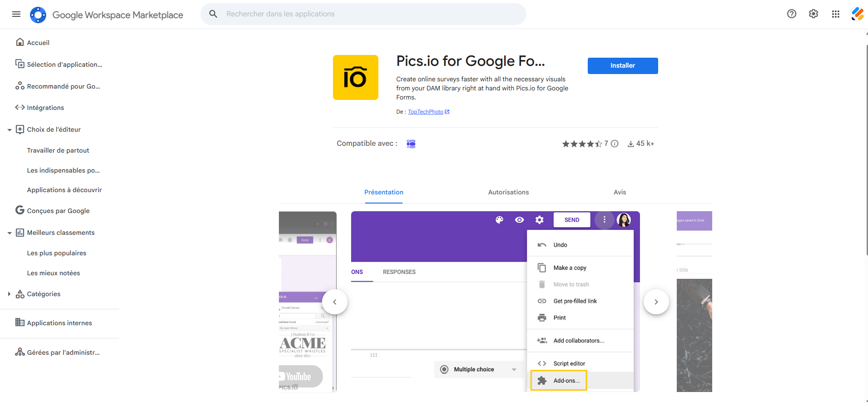Click the Google Forms compatibility icon
Image resolution: width=868 pixels, height=402 pixels.
tap(411, 144)
